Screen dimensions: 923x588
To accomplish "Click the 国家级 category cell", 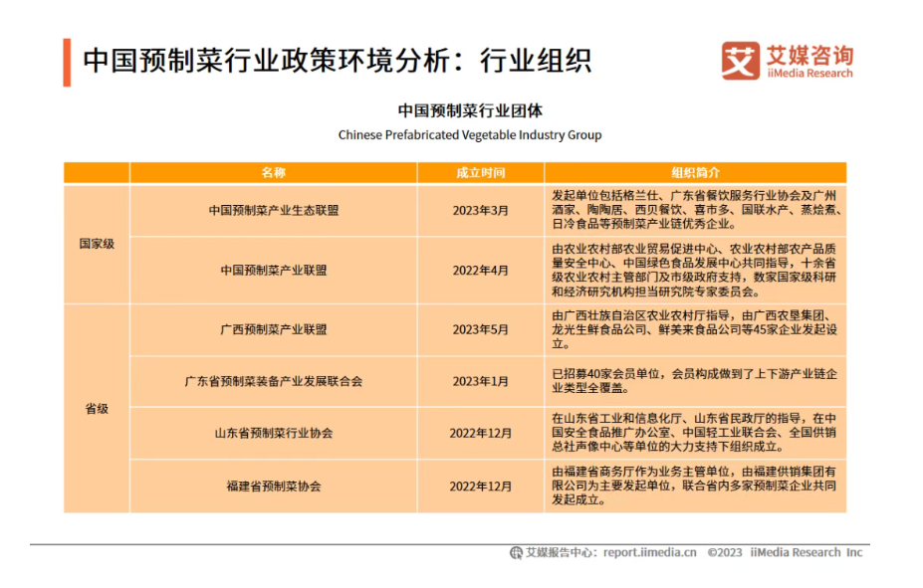I will [97, 244].
